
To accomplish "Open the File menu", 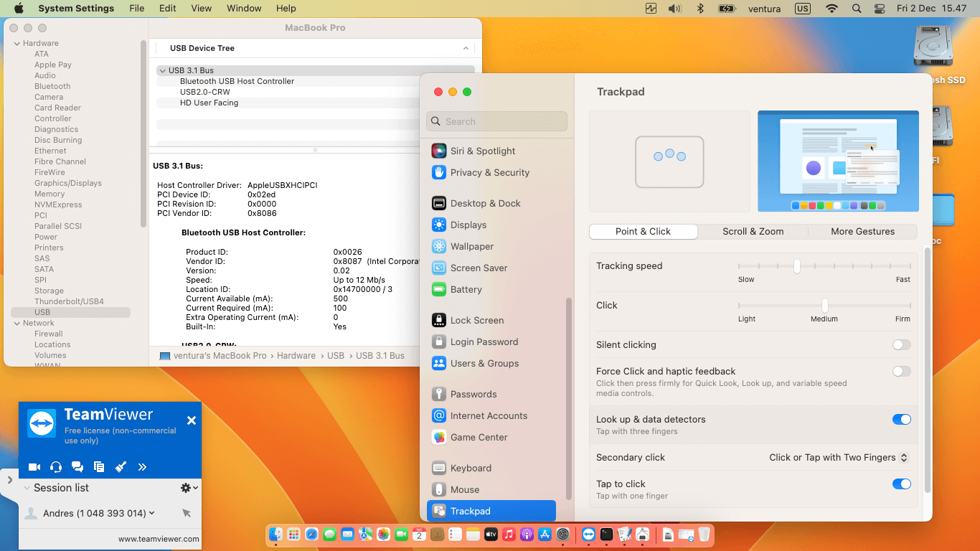I will [x=137, y=9].
